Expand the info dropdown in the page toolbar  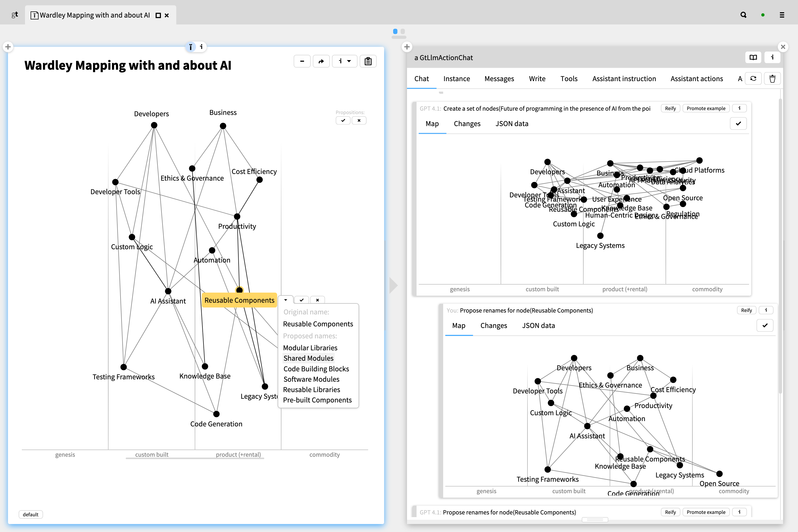click(x=344, y=61)
